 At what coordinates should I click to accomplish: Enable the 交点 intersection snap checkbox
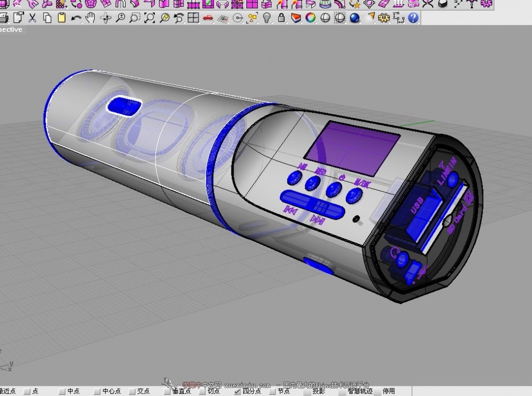click(x=132, y=392)
